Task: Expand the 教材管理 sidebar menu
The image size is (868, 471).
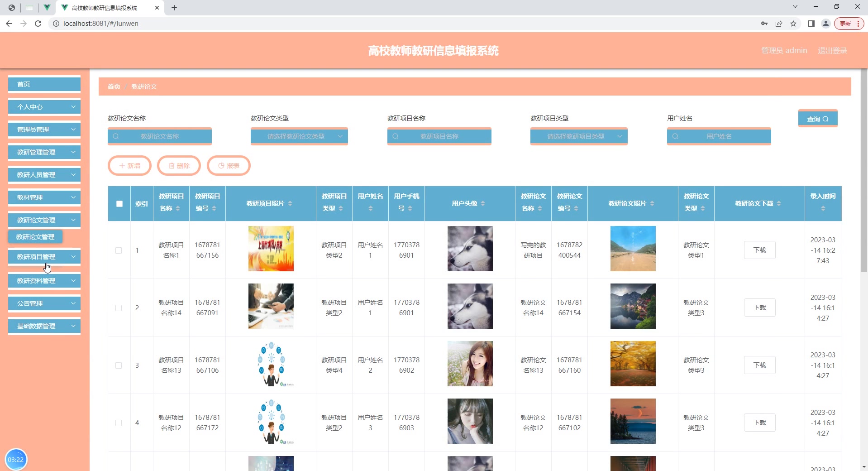Action: [44, 197]
